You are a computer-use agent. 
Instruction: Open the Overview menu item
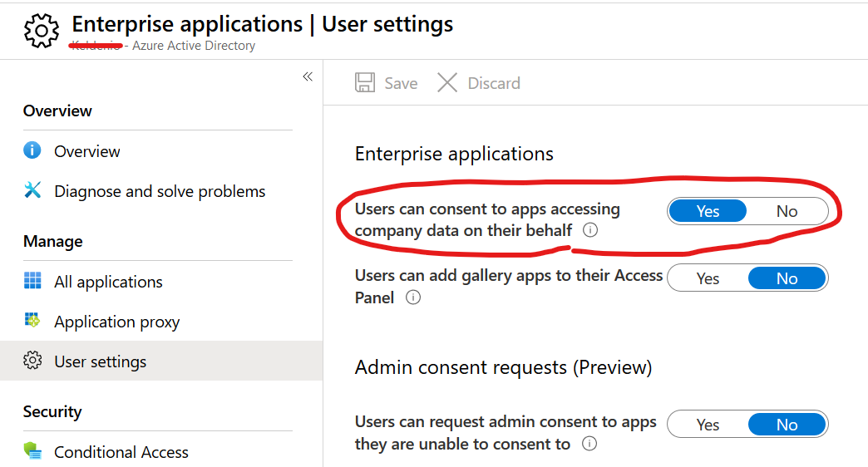click(x=87, y=151)
